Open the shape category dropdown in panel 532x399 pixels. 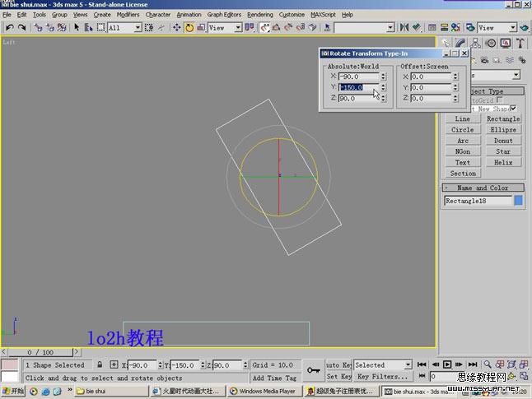point(516,75)
